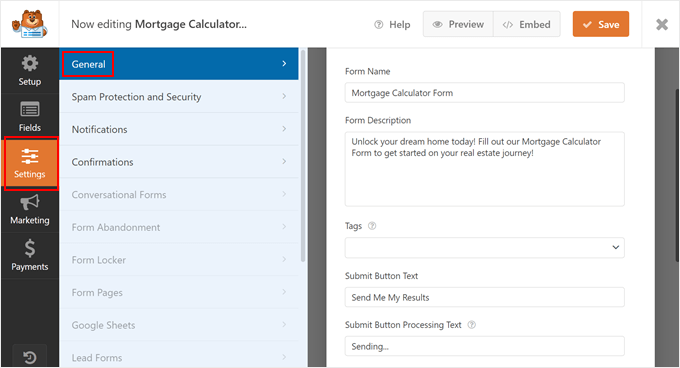
Task: Open Notifications settings
Action: [179, 129]
